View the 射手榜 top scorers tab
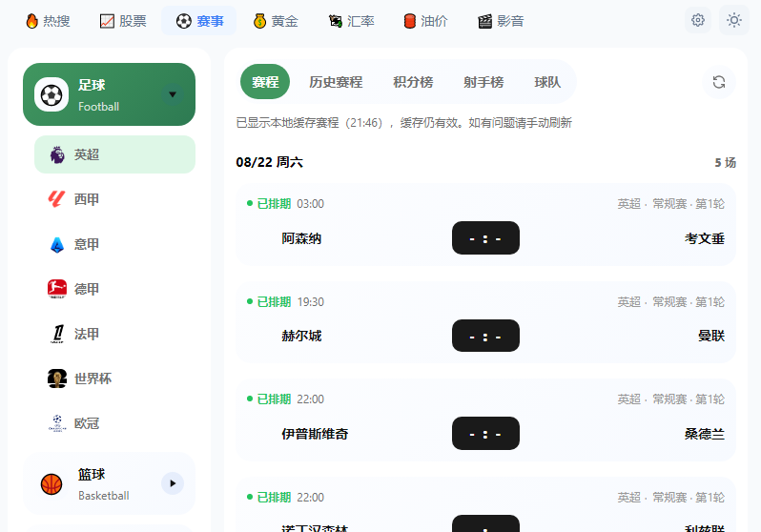The height and width of the screenshot is (532, 761). [x=483, y=82]
